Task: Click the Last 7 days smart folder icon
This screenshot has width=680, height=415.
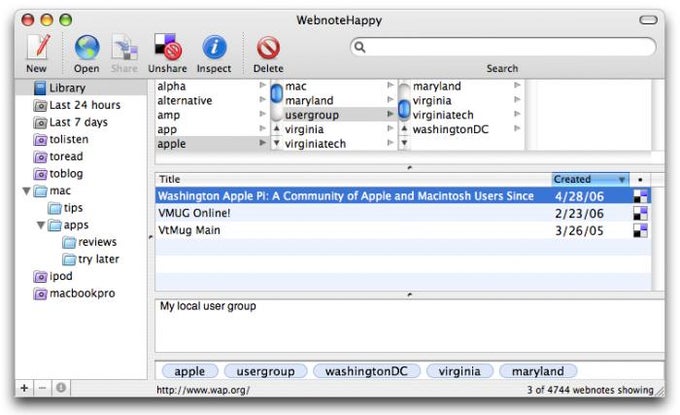Action: pos(40,123)
